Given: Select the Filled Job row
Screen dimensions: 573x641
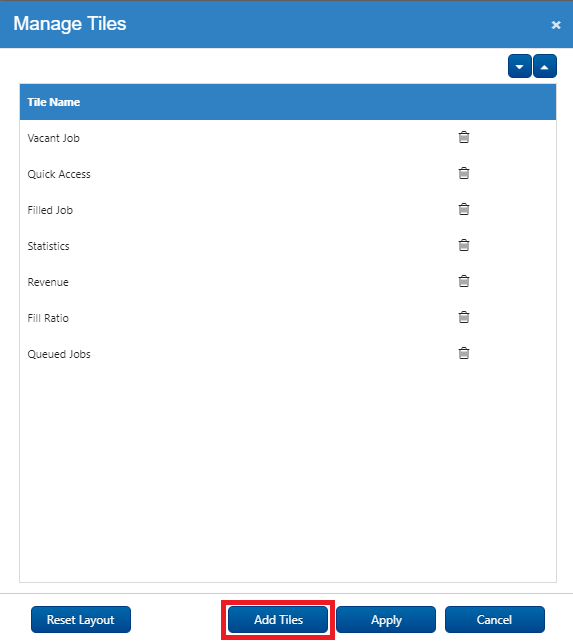Looking at the screenshot, I should pos(288,210).
